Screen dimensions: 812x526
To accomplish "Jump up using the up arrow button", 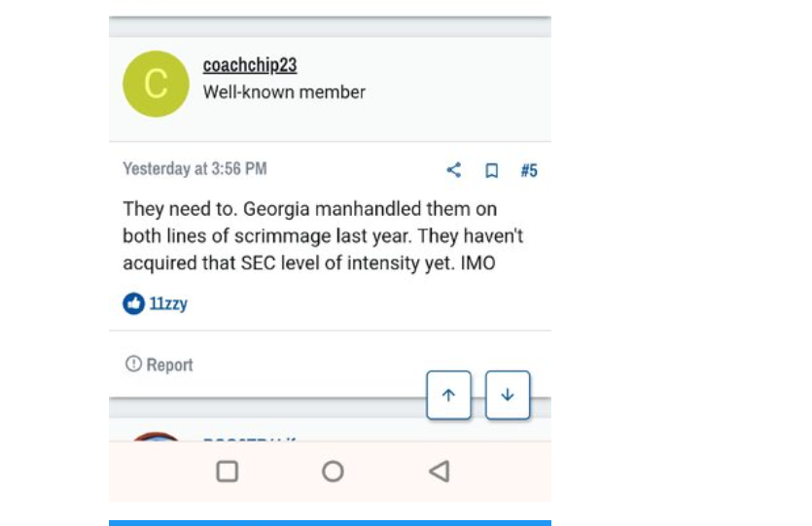I will point(449,395).
